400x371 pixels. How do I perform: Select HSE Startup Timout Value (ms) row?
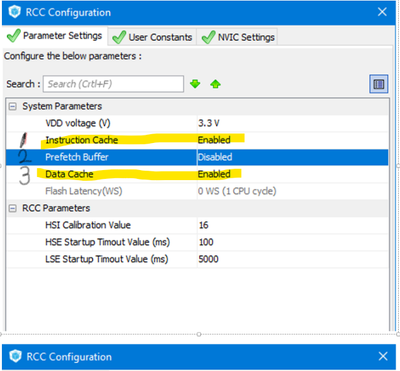pyautogui.click(x=197, y=242)
